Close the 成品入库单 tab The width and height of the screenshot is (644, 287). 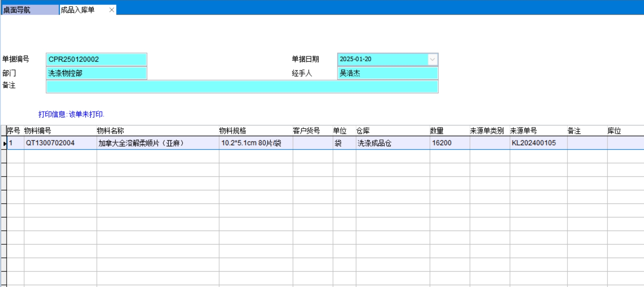[x=112, y=10]
